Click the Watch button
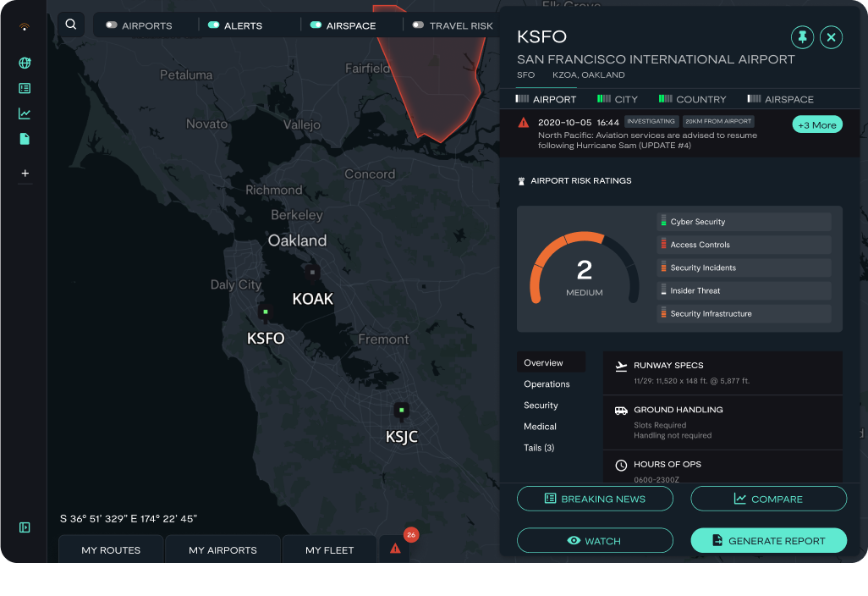Screen dimensions: 868x596 click(595, 541)
